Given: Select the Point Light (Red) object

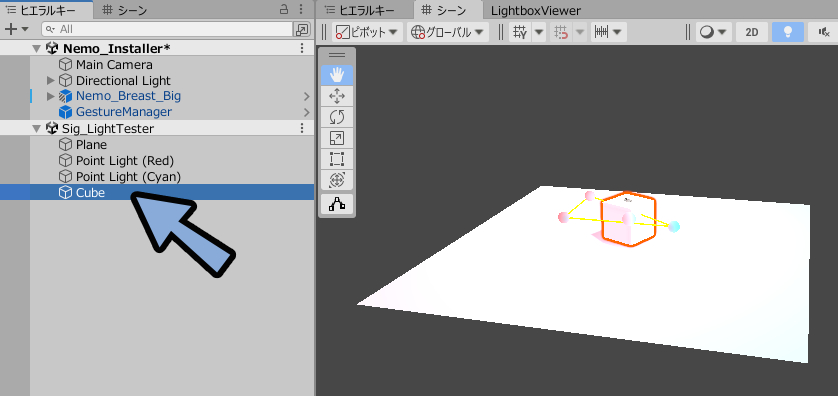Looking at the screenshot, I should [125, 160].
